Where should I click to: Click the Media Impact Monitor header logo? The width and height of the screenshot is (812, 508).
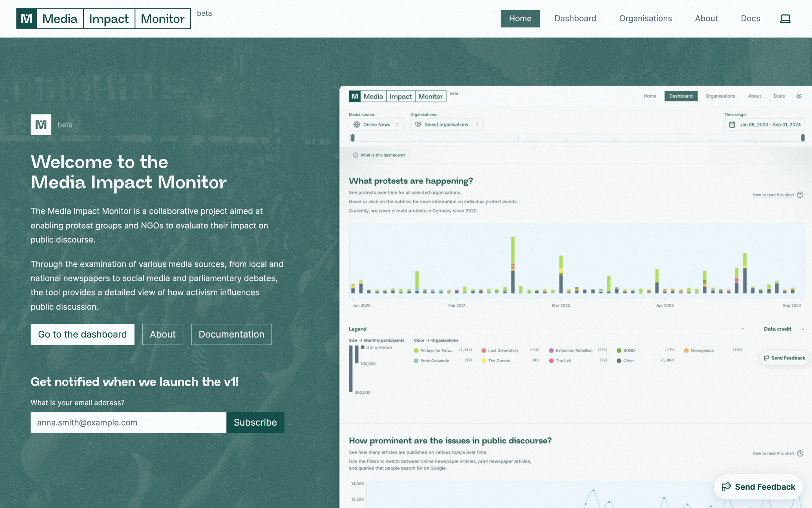tap(103, 18)
